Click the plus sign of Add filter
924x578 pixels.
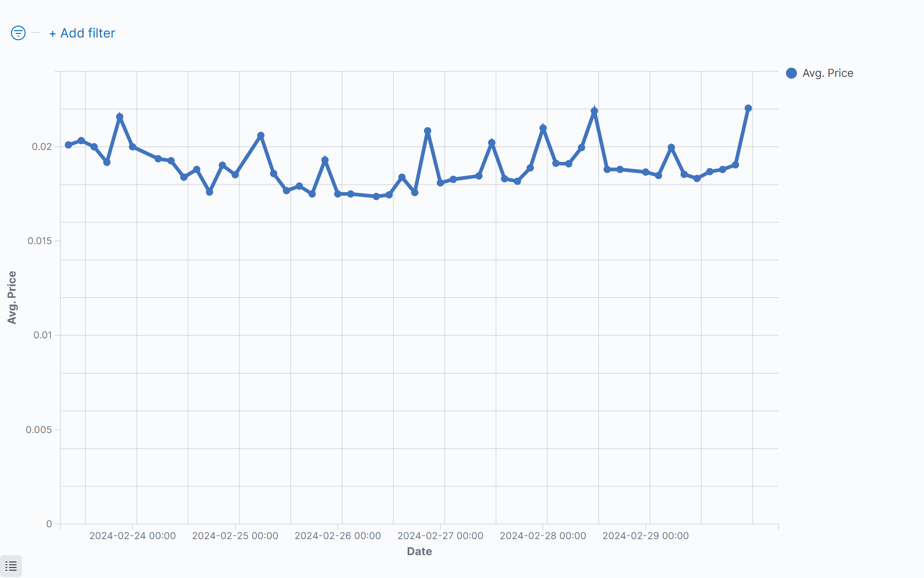[53, 34]
